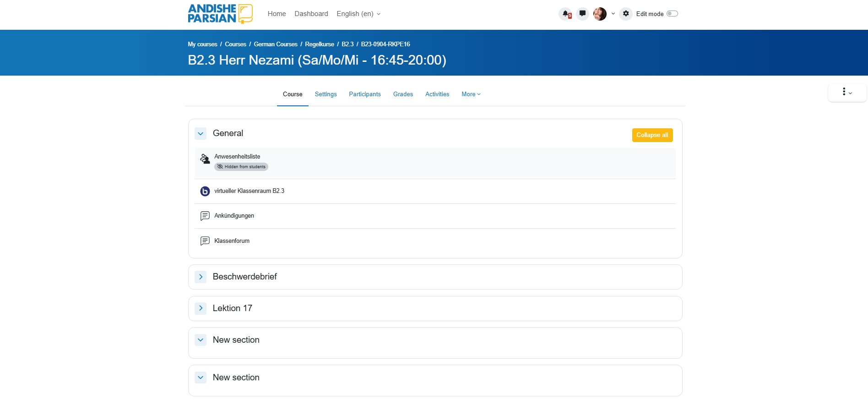Click the Andishe Parsian logo
868x411 pixels.
[x=220, y=14]
